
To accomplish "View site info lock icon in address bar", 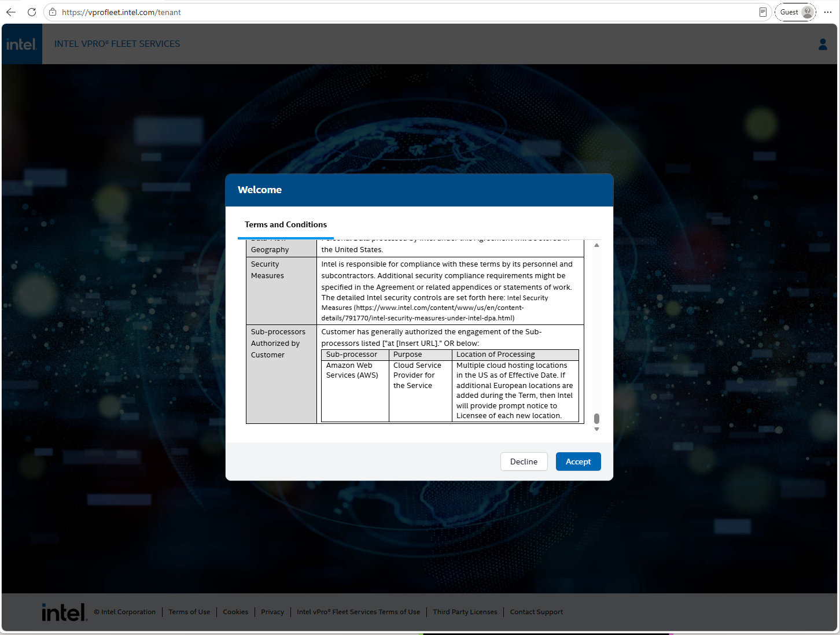I will tap(53, 12).
